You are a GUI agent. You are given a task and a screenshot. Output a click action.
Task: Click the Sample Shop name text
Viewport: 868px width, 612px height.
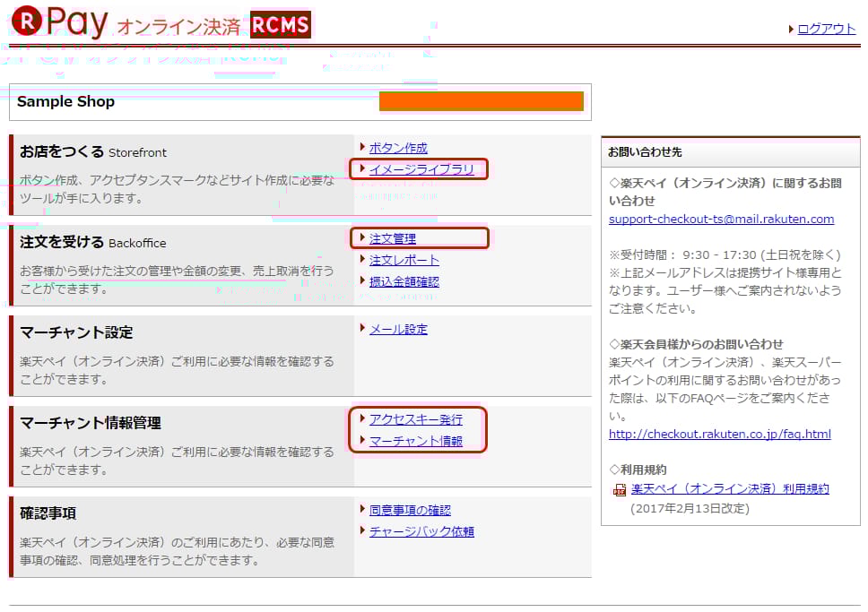tap(65, 102)
